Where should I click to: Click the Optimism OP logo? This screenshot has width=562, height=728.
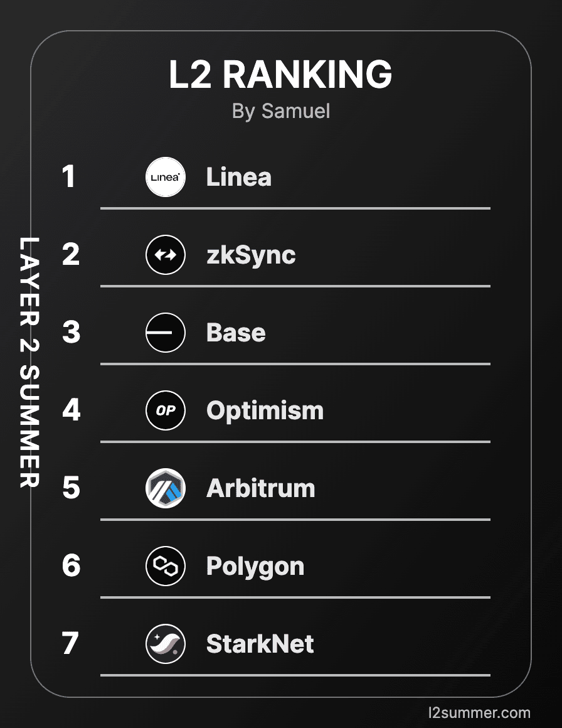[166, 410]
